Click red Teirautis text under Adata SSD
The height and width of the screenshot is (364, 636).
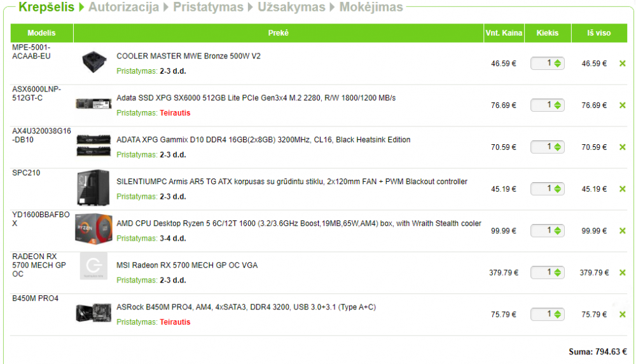(175, 112)
